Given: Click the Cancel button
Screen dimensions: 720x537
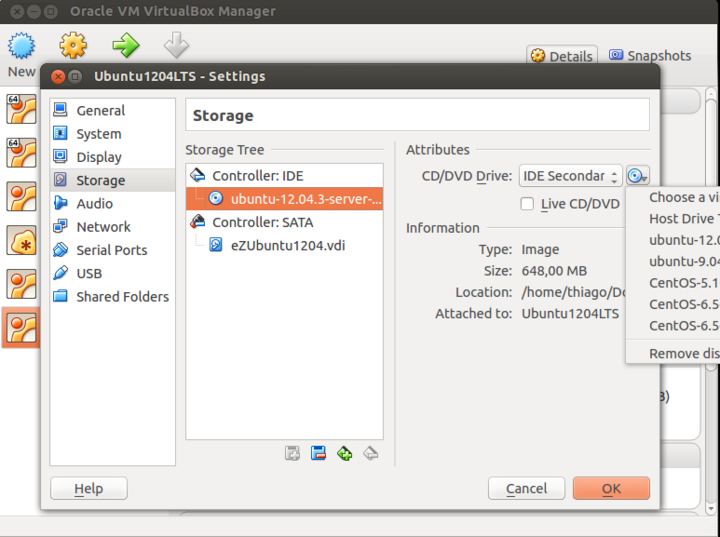Looking at the screenshot, I should tap(526, 488).
